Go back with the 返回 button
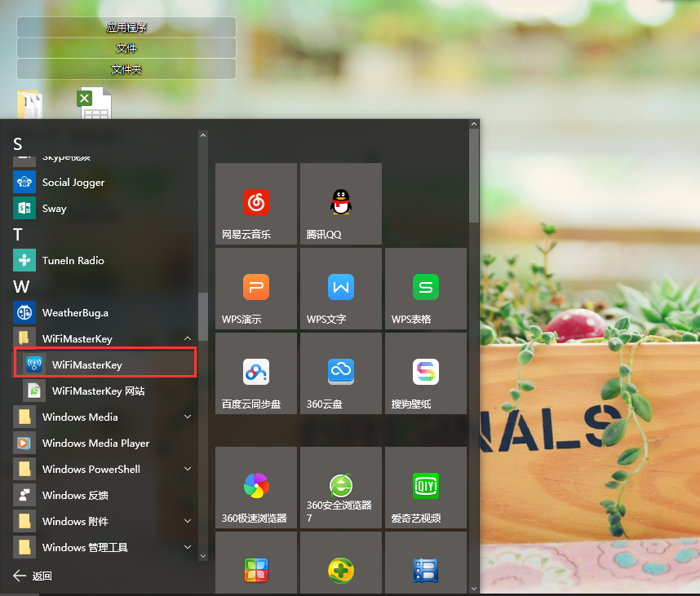Viewport: 700px width, 596px height. coord(32,576)
